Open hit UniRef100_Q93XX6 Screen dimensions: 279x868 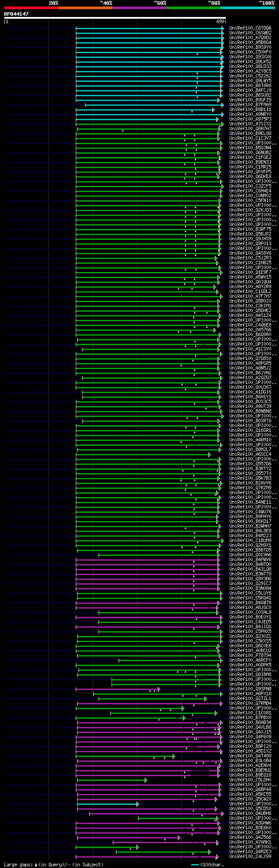click(250, 57)
